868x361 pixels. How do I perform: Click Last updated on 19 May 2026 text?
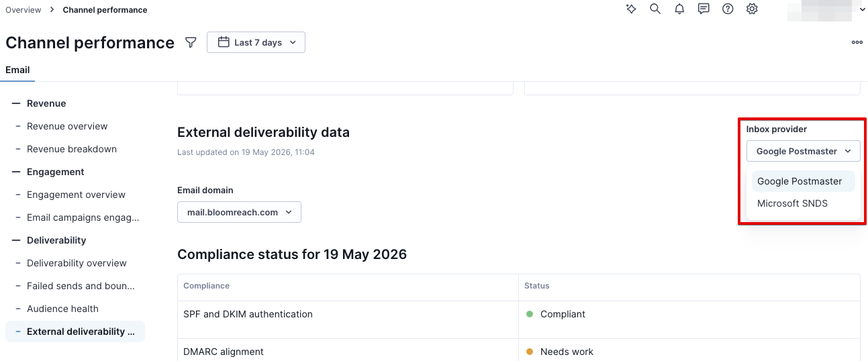click(246, 152)
